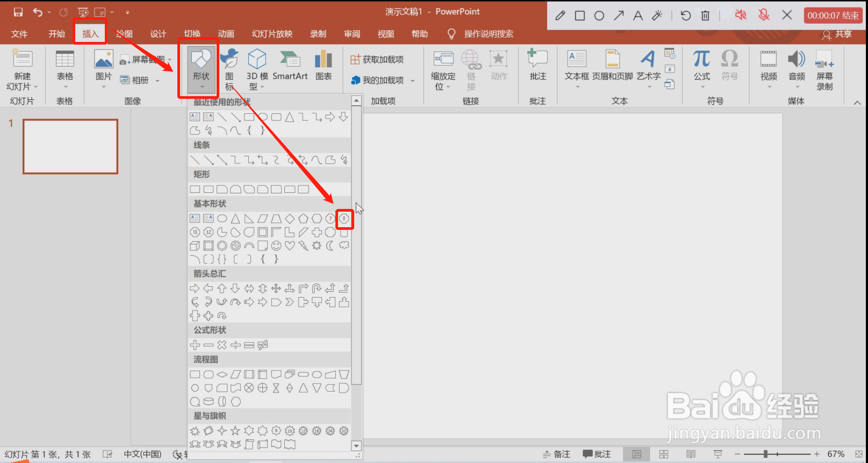The image size is (868, 463).
Task: Open 缩放定位 zoom dropdown
Action: tap(443, 70)
